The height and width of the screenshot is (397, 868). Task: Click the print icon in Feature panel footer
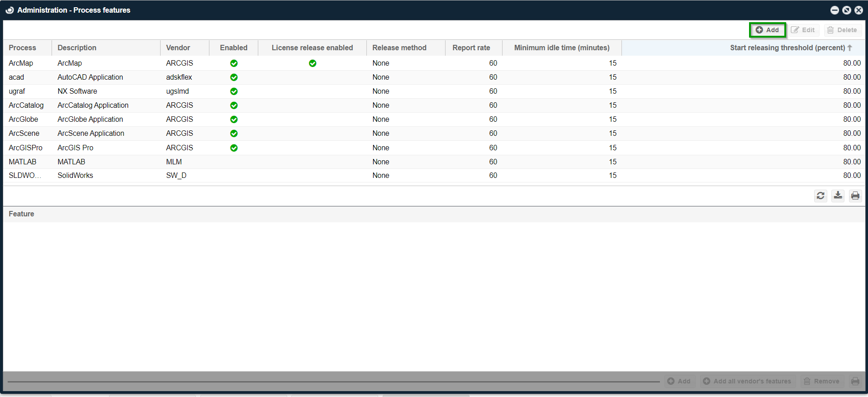coord(855,381)
